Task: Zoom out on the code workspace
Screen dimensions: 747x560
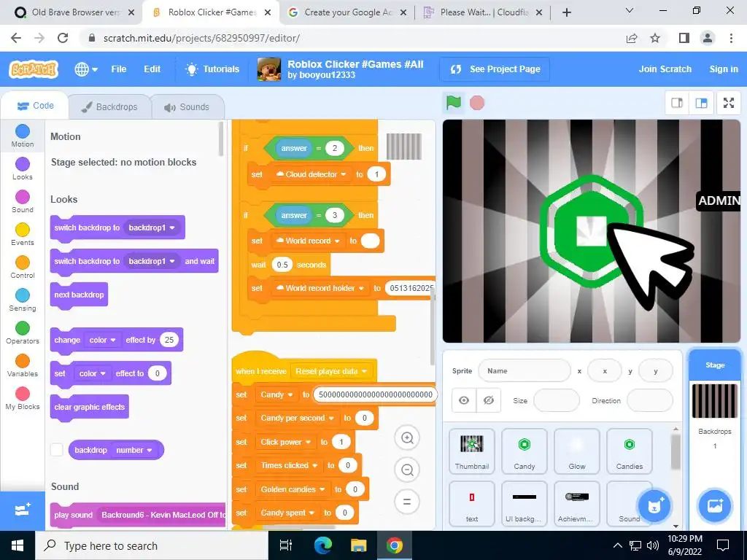Action: point(407,470)
